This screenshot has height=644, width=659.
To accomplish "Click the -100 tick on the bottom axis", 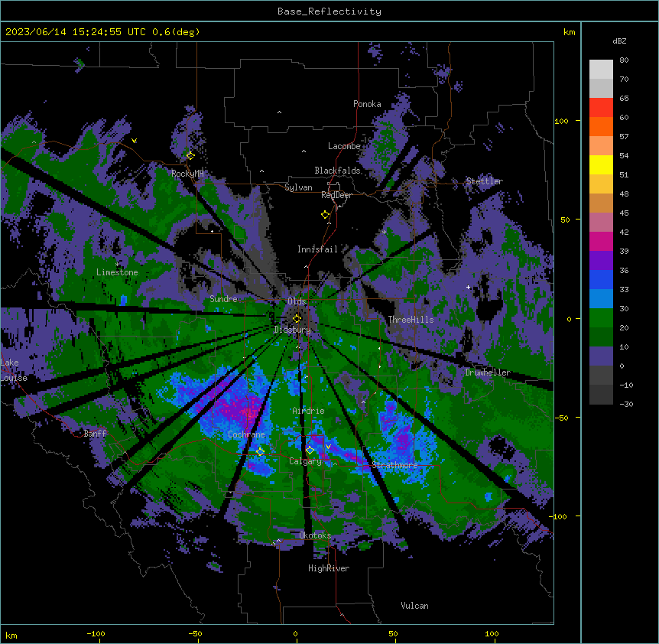I will tap(96, 633).
